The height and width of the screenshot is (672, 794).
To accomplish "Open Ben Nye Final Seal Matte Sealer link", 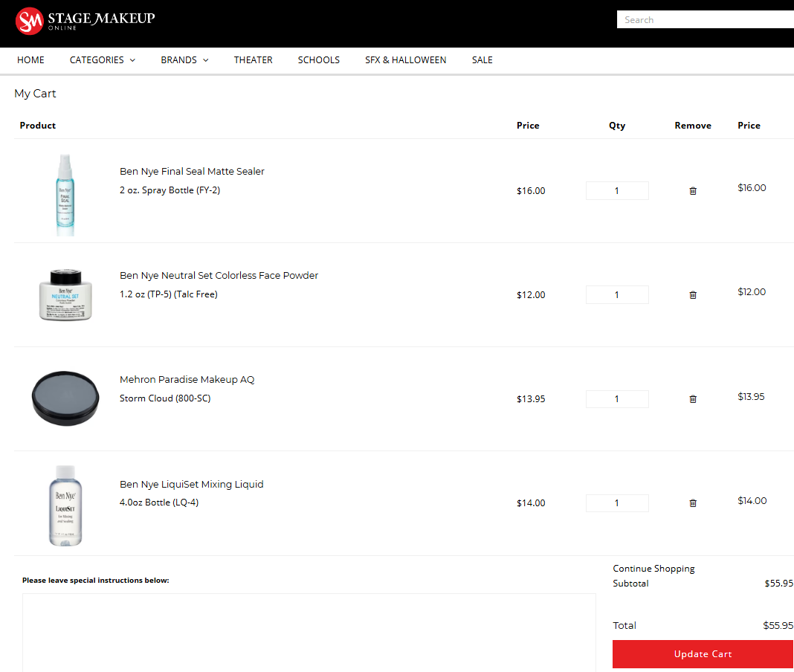I will point(192,171).
